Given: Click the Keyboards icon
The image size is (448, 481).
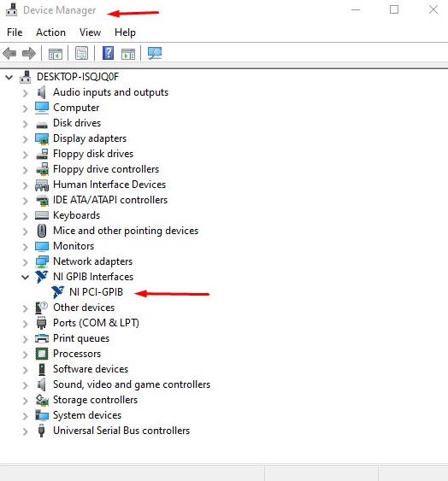Looking at the screenshot, I should (41, 215).
